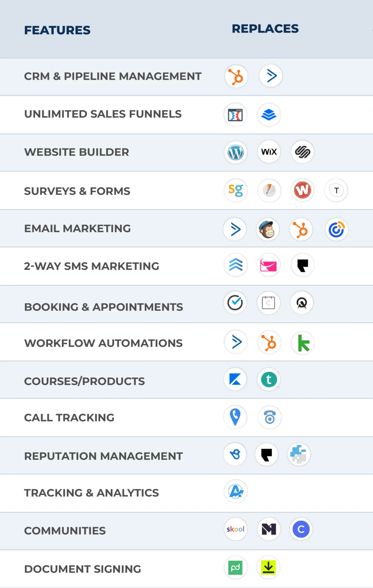Select the ClickFunnels icon beside Unlimited Sales Funnels
Viewport: 373px width, 588px height.
pyautogui.click(x=235, y=115)
